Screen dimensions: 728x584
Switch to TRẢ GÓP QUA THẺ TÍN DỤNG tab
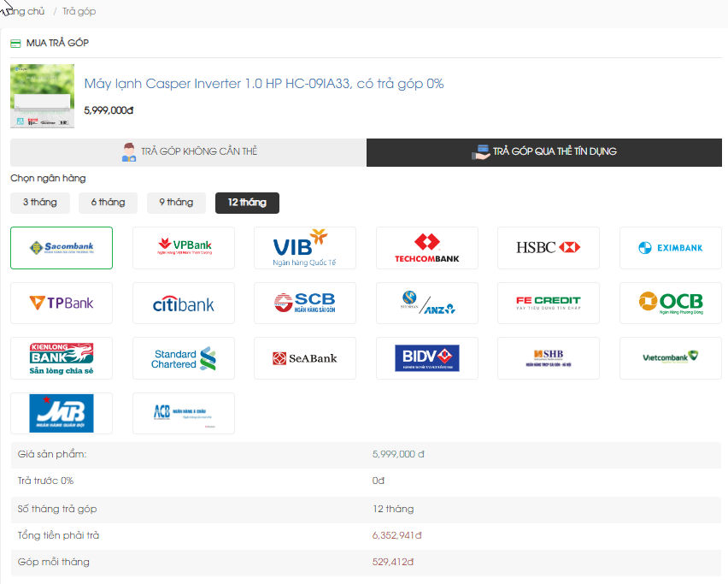[x=544, y=152]
